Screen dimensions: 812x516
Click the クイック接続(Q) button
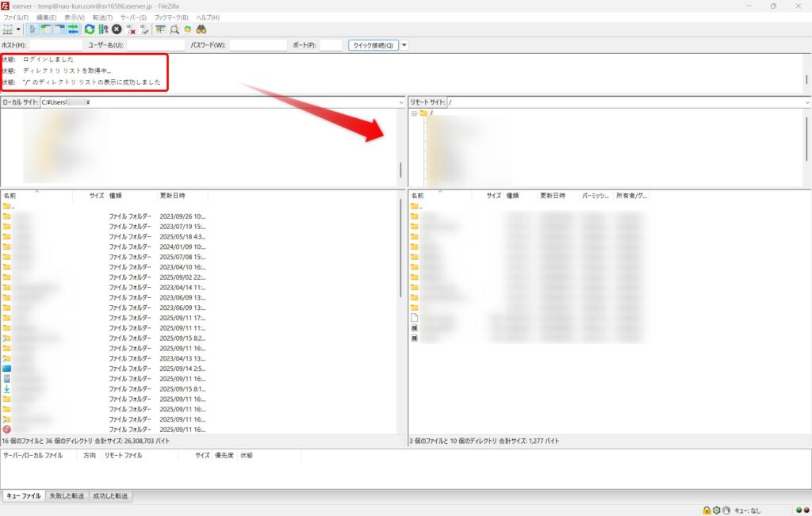point(373,45)
